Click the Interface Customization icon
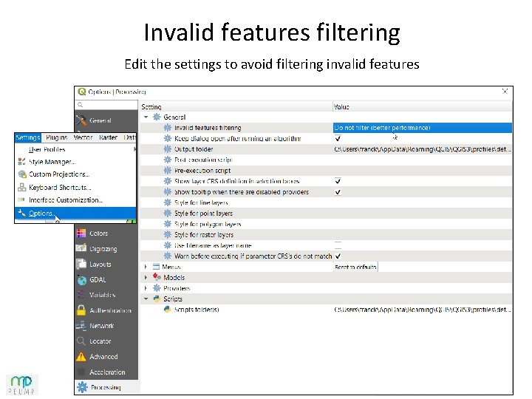Screen dimensions: 532x399 click(x=21, y=199)
